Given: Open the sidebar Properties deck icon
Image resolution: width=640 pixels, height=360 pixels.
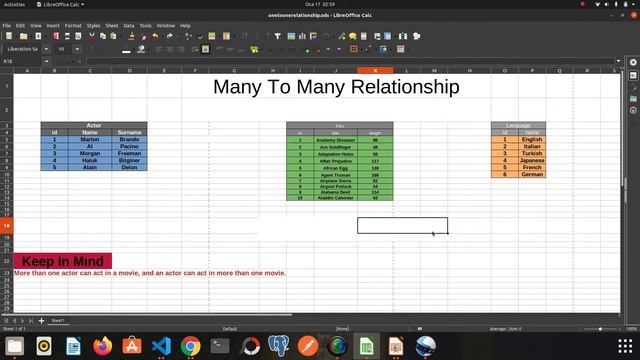Looking at the screenshot, I should coord(633,76).
